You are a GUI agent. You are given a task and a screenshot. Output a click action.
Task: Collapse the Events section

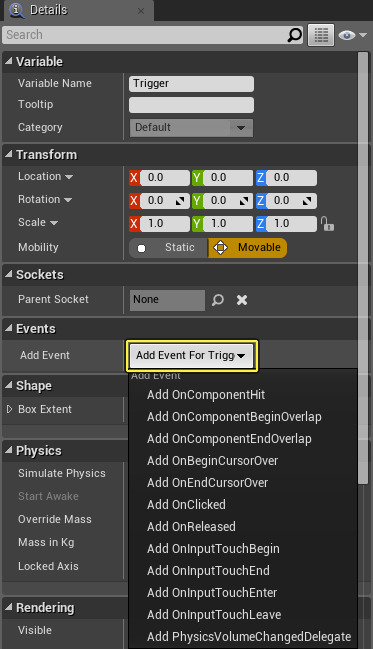click(9, 328)
